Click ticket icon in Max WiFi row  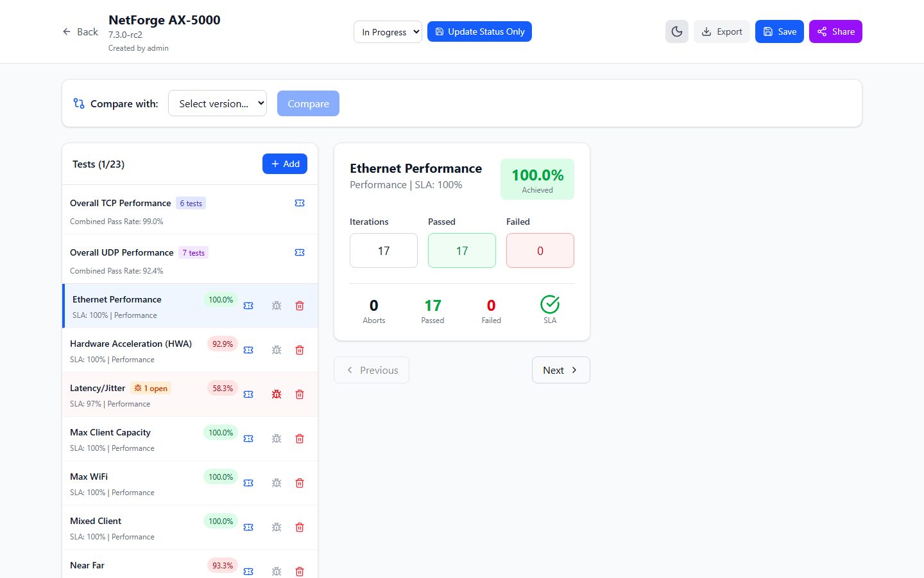[248, 483]
